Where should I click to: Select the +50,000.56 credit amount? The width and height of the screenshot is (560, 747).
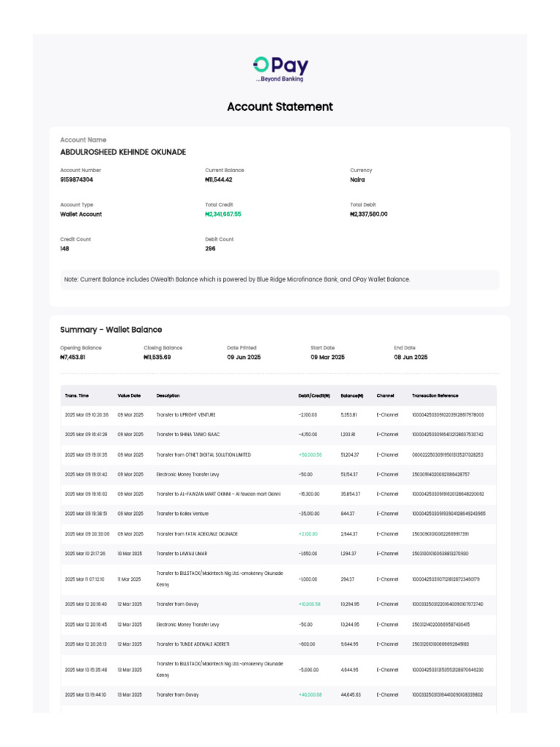[x=310, y=455]
